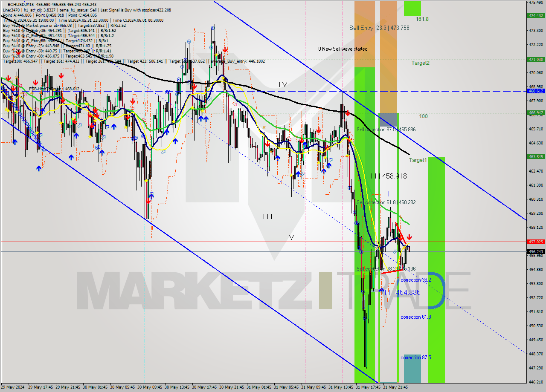Click 'Sell correction 87.5 | 465.886' label
Image resolution: width=546 pixels, height=392 pixels.
tap(386, 129)
